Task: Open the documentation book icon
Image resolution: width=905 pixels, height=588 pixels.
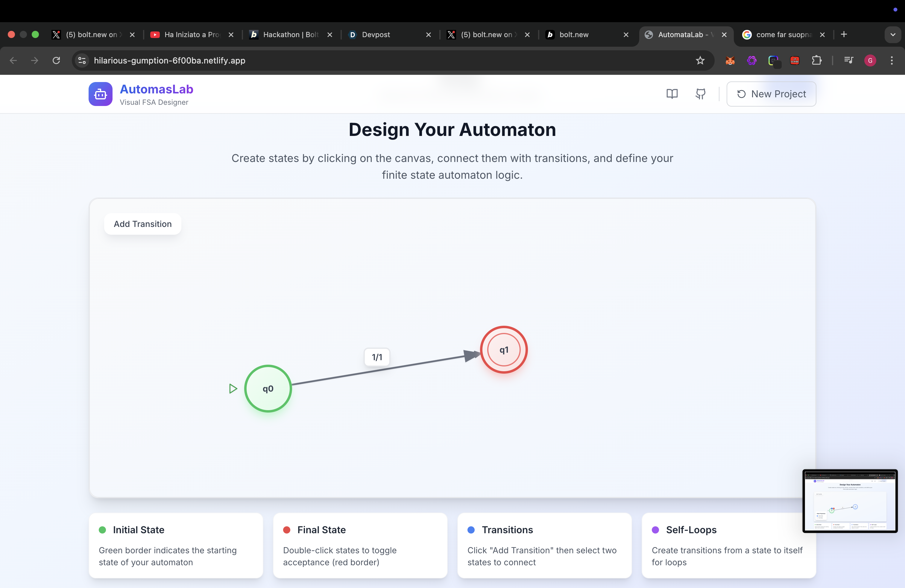Action: (672, 94)
